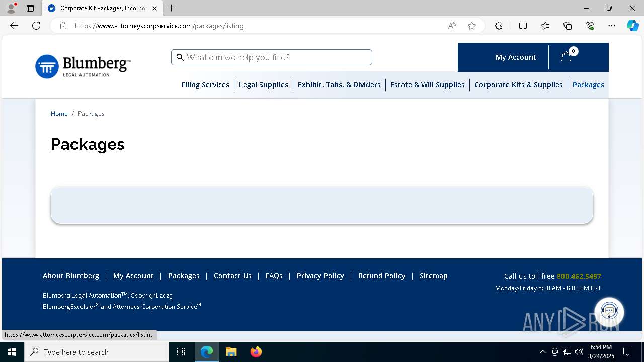
Task: Open a new browser tab
Action: point(172,8)
